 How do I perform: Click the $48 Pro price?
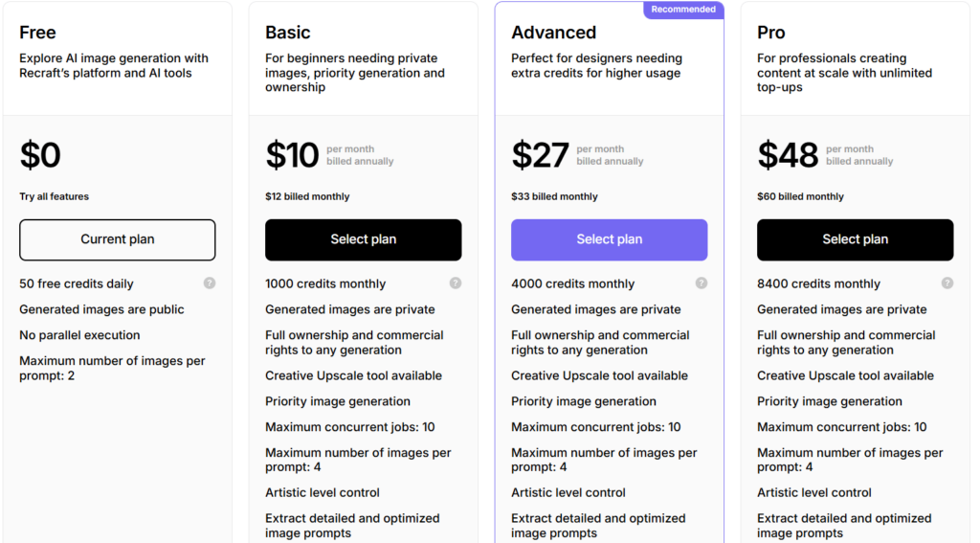click(x=788, y=155)
